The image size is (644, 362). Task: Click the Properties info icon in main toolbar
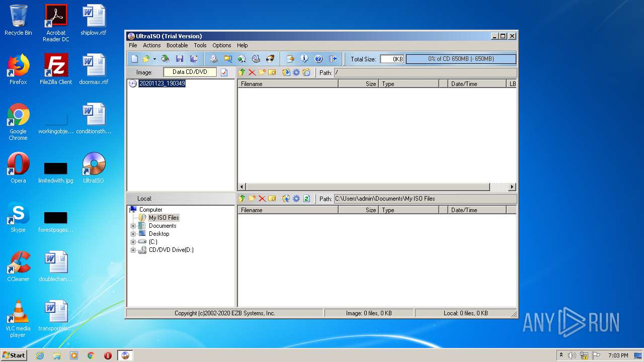point(304,59)
